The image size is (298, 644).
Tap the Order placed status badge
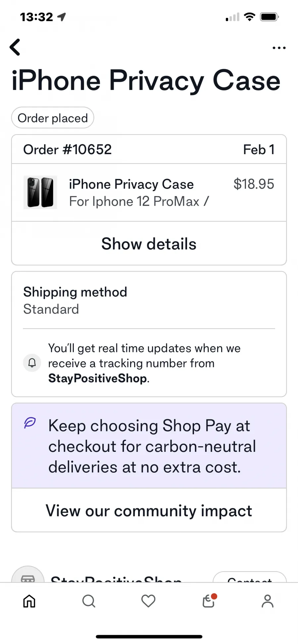(53, 118)
